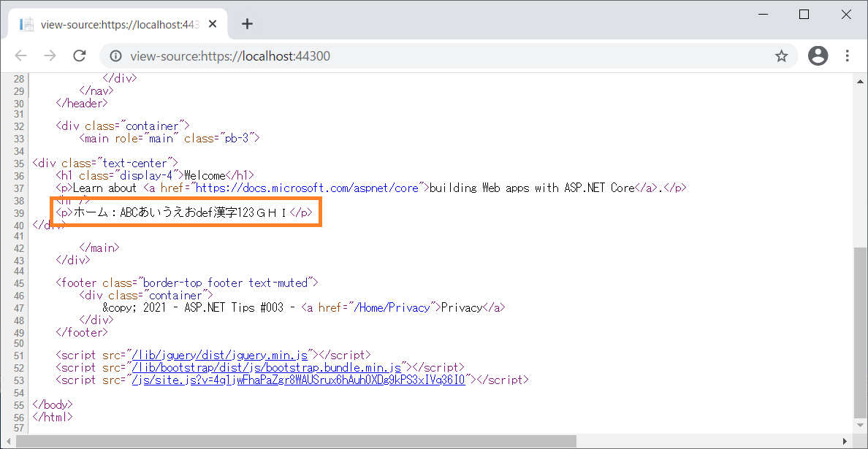The width and height of the screenshot is (868, 449).
Task: Click the 'pb-3' class value on line 33
Action: [237, 138]
